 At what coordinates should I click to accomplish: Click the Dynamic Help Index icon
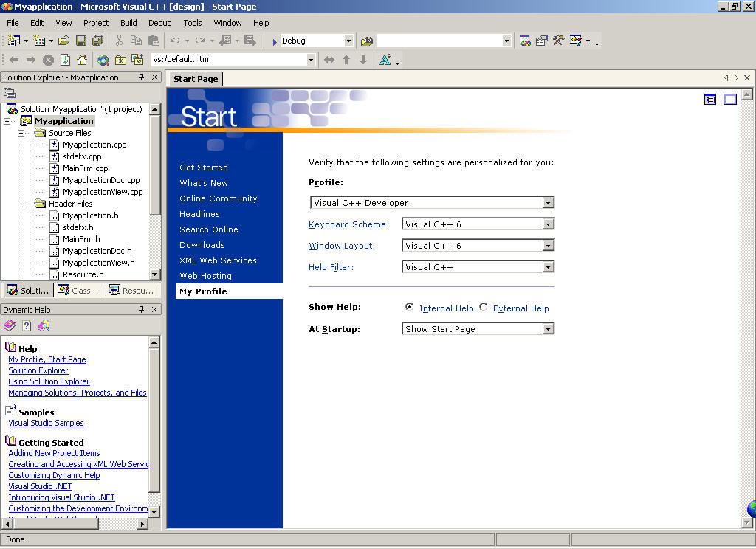[27, 326]
